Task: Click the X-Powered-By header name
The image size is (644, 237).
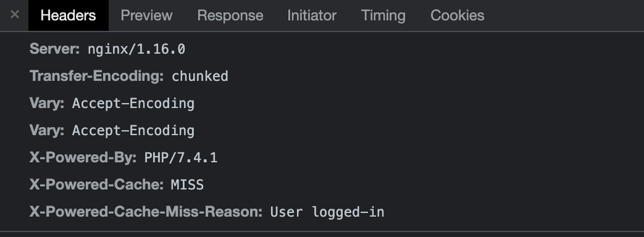Action: [x=83, y=158]
